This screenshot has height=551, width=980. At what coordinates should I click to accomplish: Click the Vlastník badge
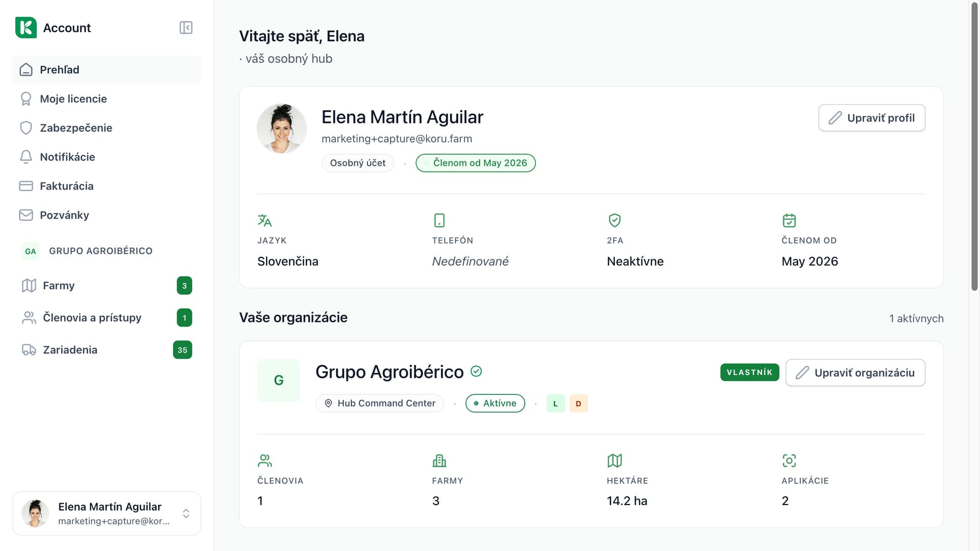tap(749, 372)
